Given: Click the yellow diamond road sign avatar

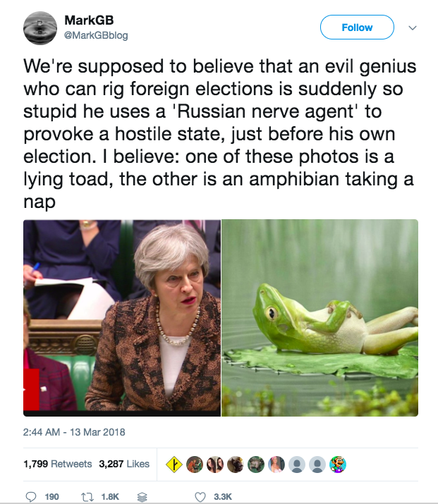Looking at the screenshot, I should pos(174,464).
